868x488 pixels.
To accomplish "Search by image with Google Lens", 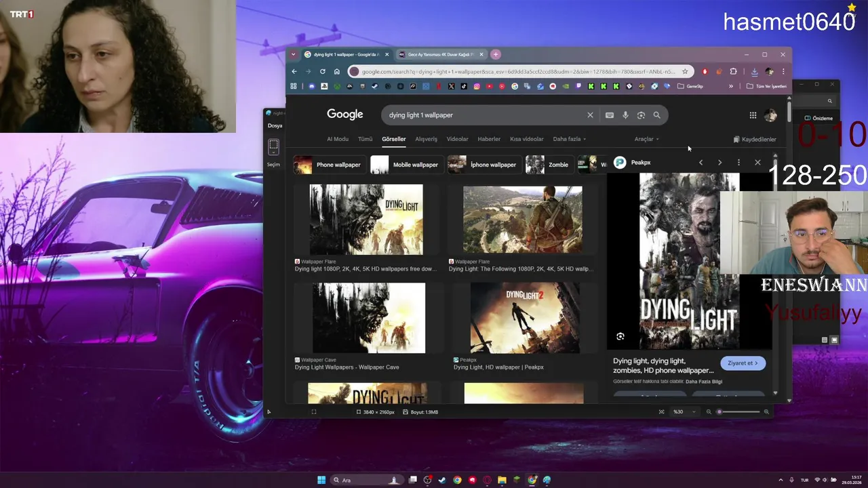I will pyautogui.click(x=641, y=115).
